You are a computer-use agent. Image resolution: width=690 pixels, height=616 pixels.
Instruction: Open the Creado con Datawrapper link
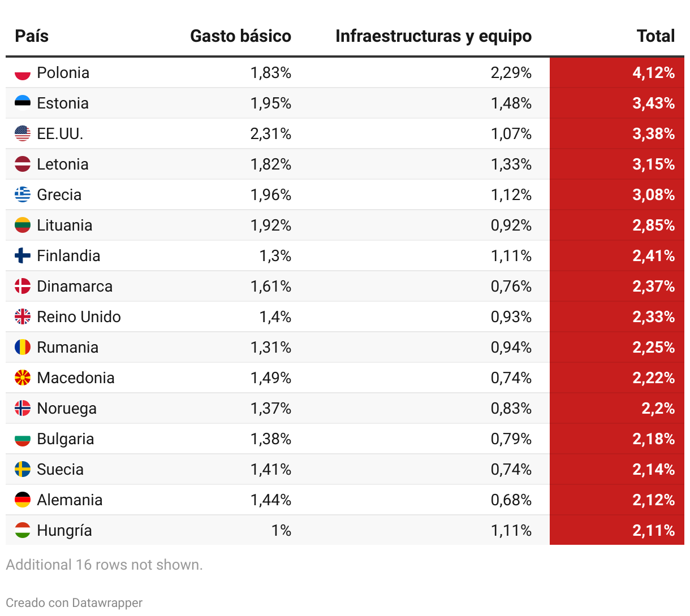click(x=74, y=603)
